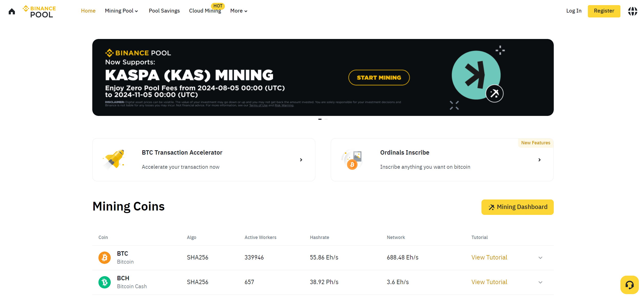Click BTC active workers value 339946
This screenshot has height=300, width=644.
[254, 257]
